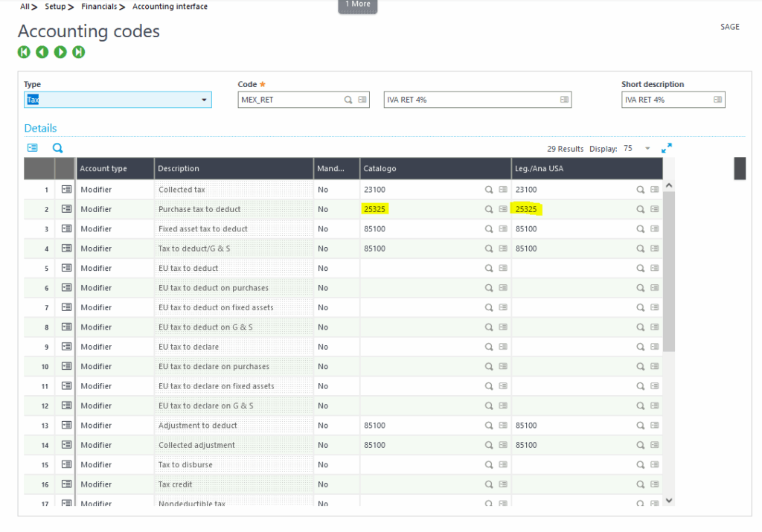Click the Details section link
Image resolution: width=762 pixels, height=532 pixels.
[x=39, y=128]
